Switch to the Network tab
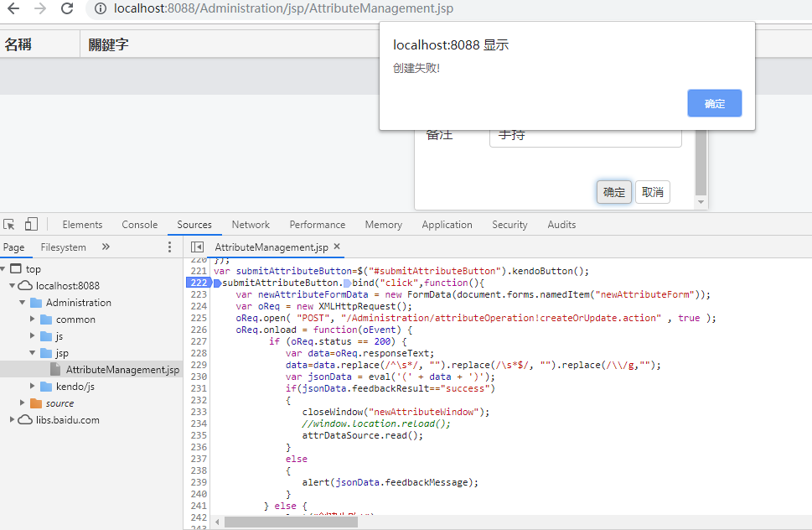Screen dimensions: 812x530 click(x=251, y=225)
